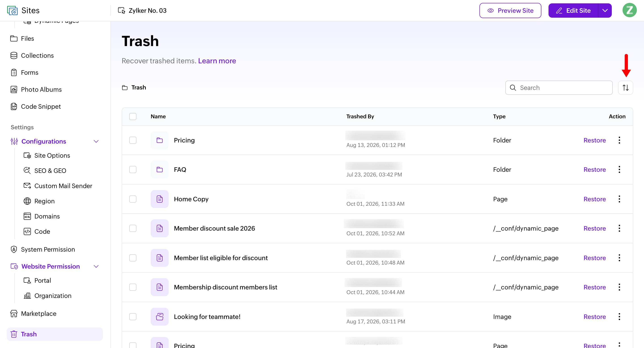Click the green Z profile avatar
Screen dimensions: 644x348
pos(629,10)
